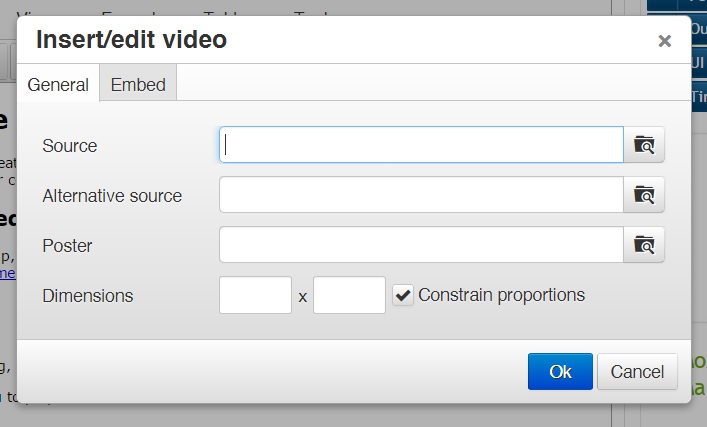
Task: Open file browser for Source field
Action: (x=644, y=145)
